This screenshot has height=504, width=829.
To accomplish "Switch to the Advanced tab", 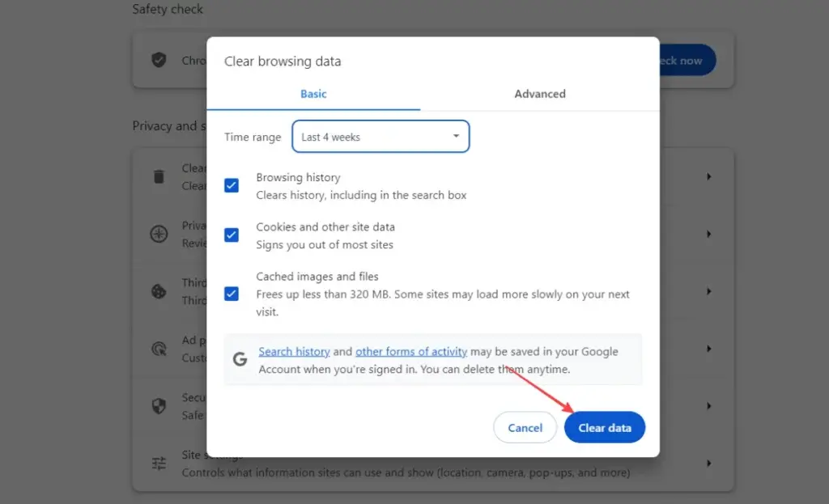I will coord(540,94).
